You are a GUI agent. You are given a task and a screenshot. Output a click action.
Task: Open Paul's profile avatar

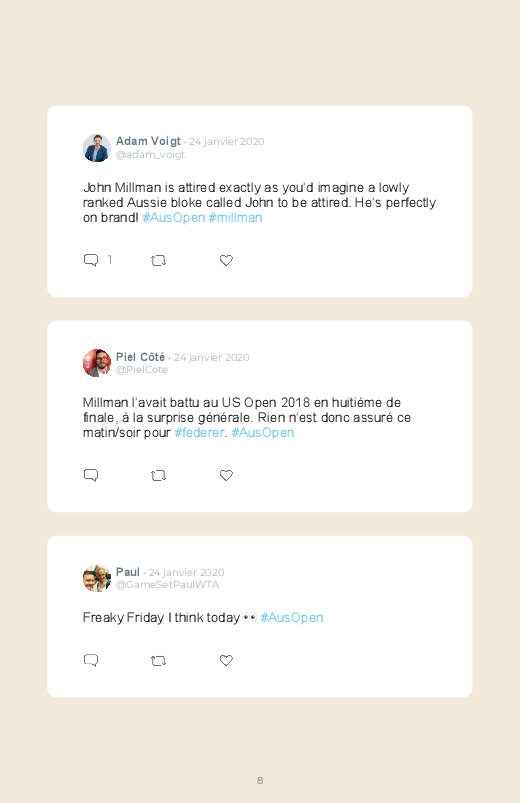(97, 578)
